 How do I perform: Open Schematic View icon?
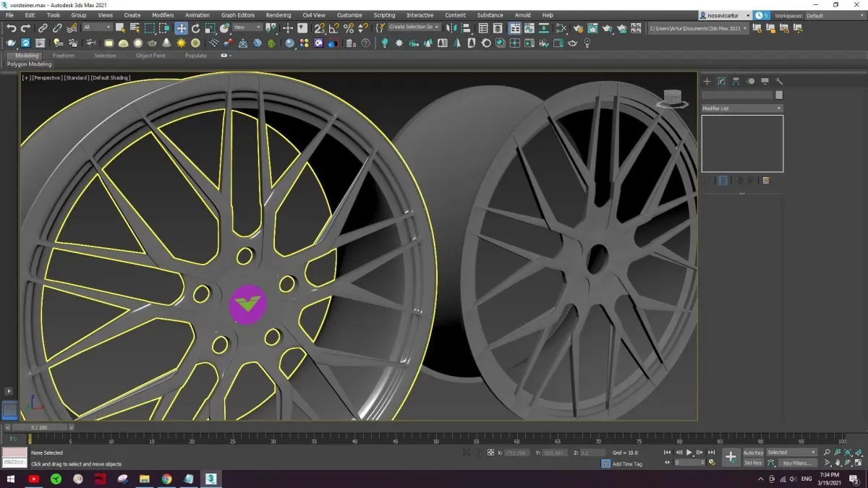point(543,27)
